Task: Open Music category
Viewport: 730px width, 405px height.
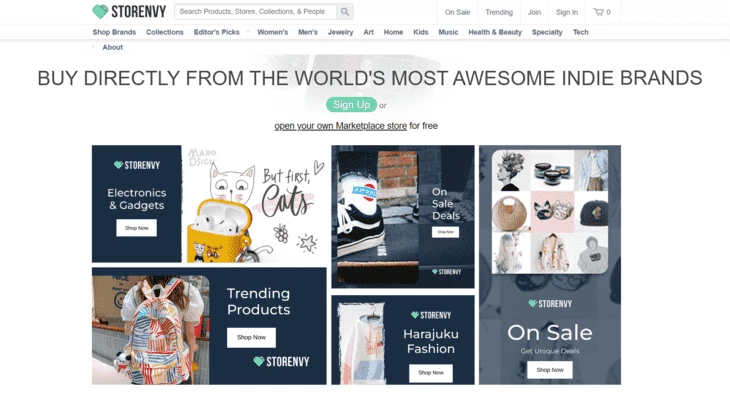Action: click(448, 32)
